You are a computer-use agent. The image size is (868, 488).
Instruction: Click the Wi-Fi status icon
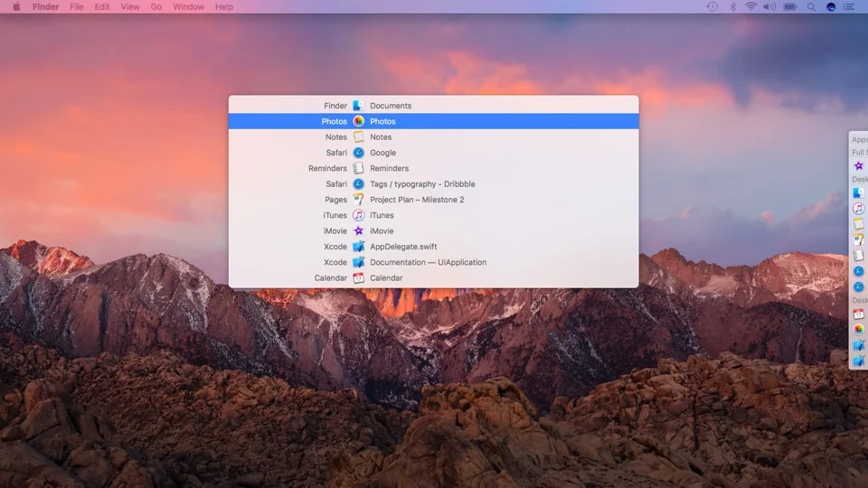[750, 6]
